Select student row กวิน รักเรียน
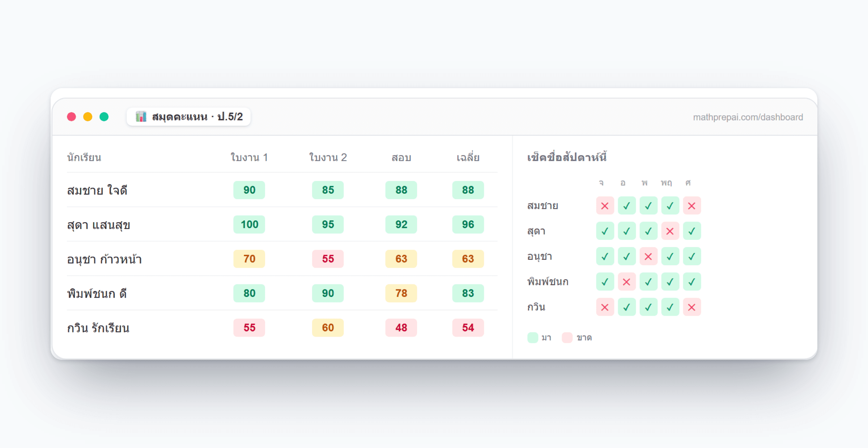Screen dimensions: 868x448 [282, 328]
